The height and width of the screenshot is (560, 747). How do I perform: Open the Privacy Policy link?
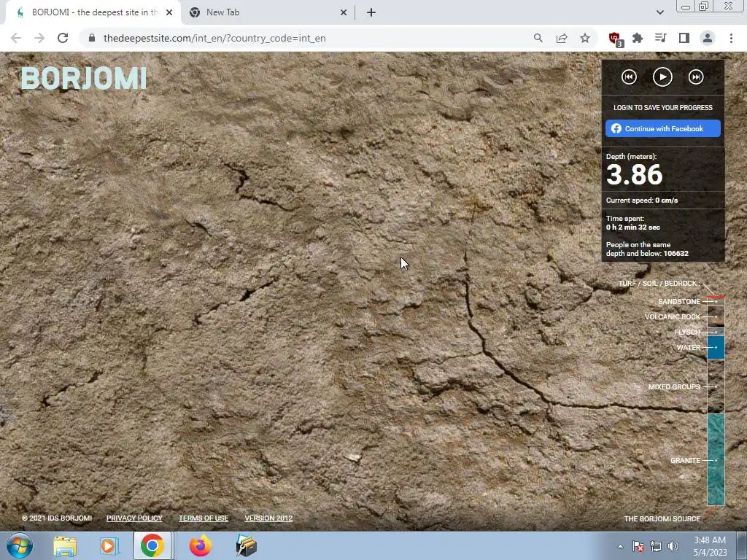click(x=134, y=518)
